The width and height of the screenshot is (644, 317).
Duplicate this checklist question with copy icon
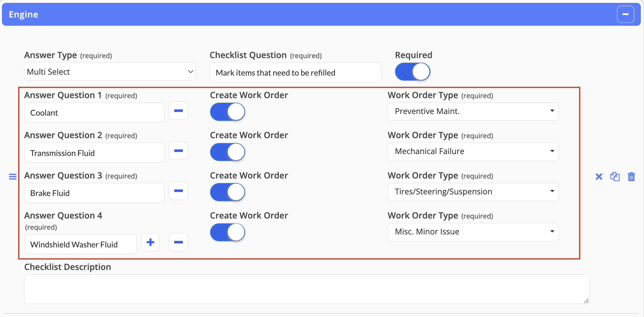click(615, 177)
